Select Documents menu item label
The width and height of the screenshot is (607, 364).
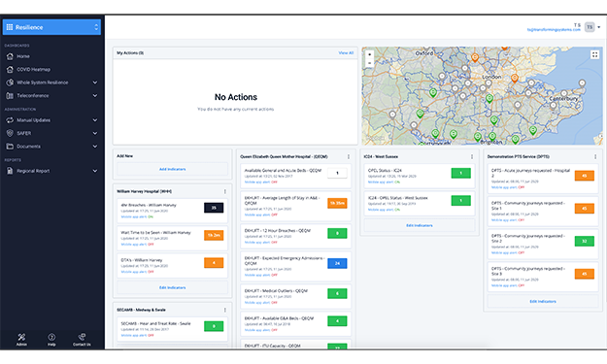(28, 147)
